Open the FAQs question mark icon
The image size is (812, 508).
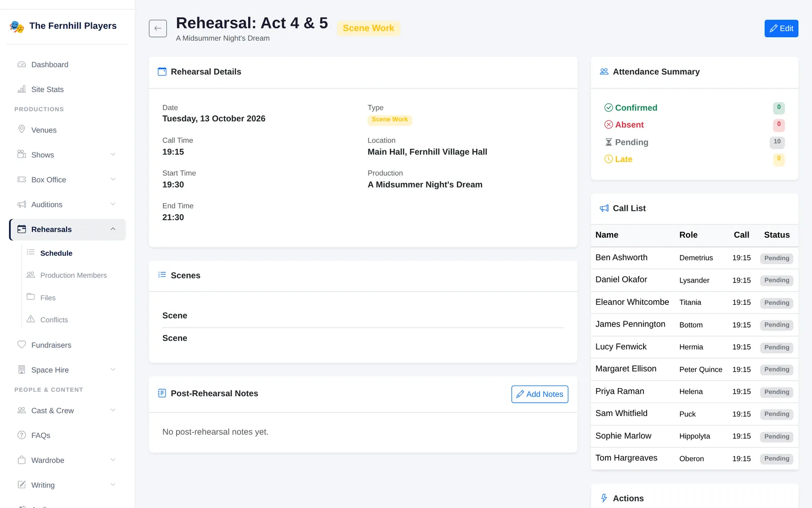point(21,435)
